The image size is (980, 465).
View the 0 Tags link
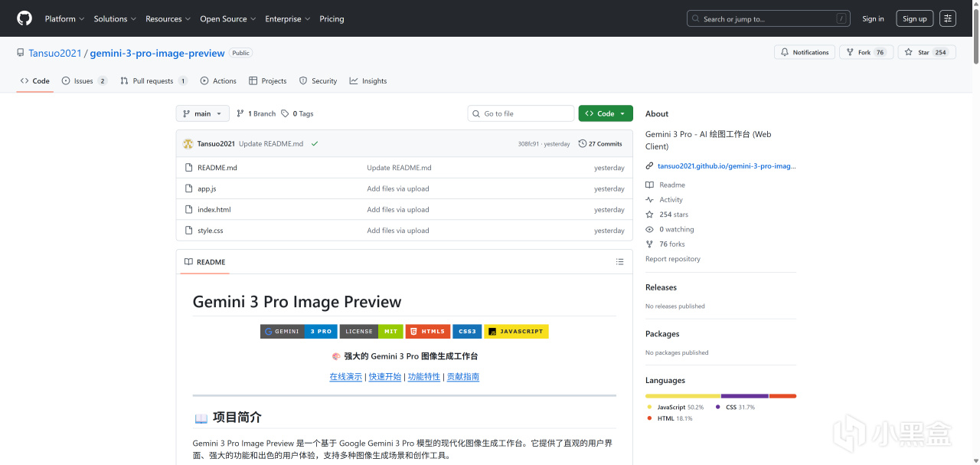[x=297, y=113]
